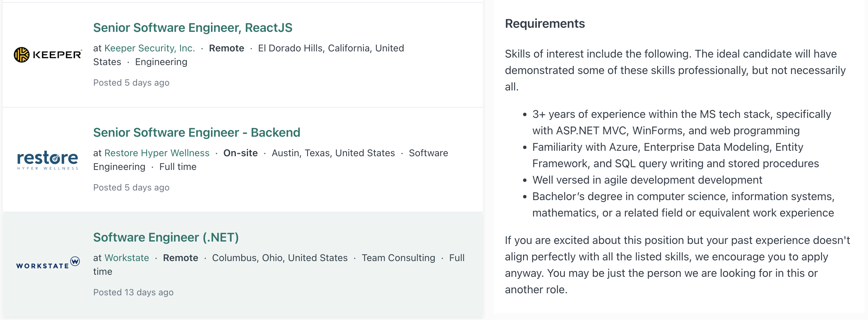Click the On-site label on the Restore listing
The height and width of the screenshot is (320, 868).
click(x=240, y=153)
